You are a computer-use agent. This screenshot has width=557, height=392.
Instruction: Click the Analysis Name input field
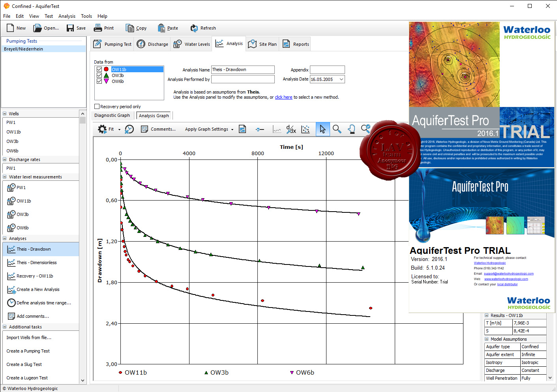pyautogui.click(x=243, y=69)
